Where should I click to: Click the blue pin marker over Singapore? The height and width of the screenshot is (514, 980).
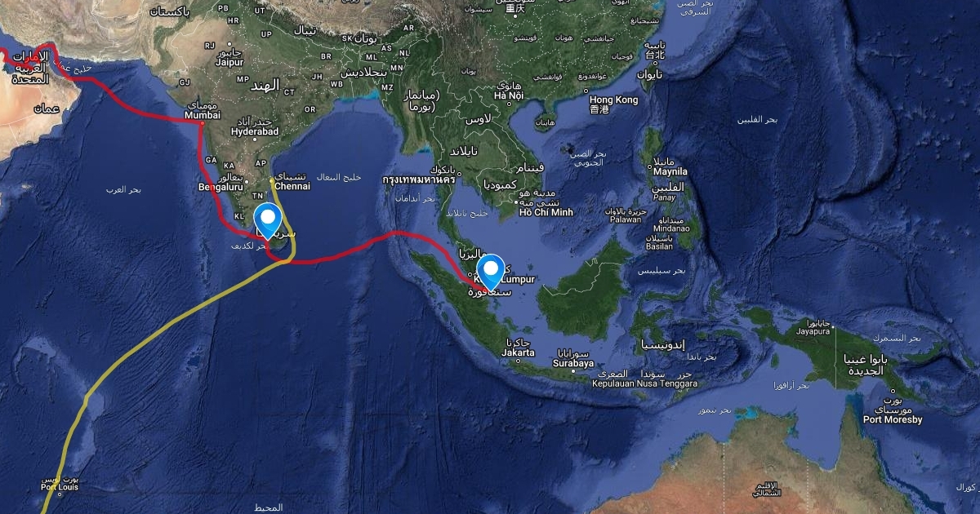pyautogui.click(x=492, y=270)
